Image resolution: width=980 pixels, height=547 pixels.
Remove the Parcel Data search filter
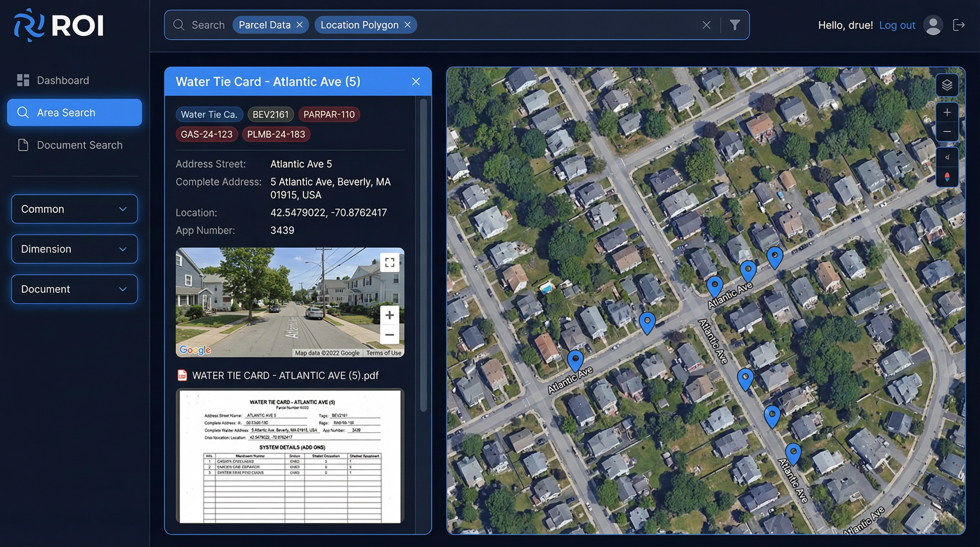[299, 25]
